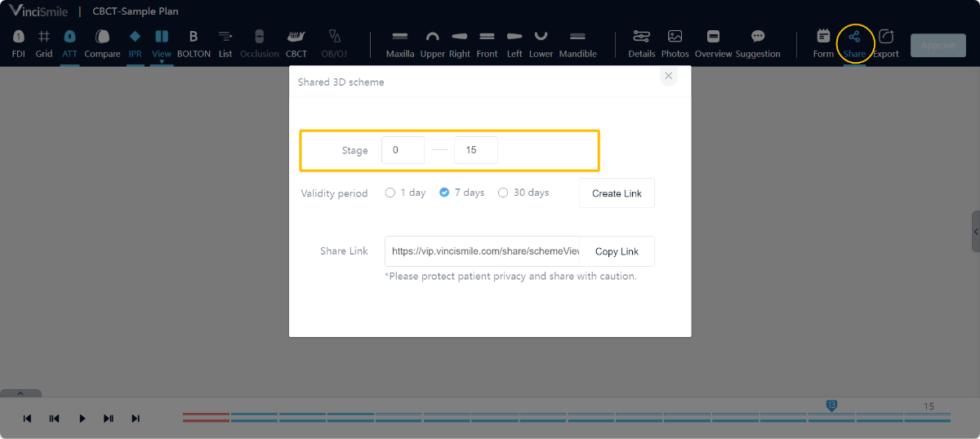Open the Compare view tool
Image resolution: width=980 pixels, height=439 pixels.
point(102,38)
